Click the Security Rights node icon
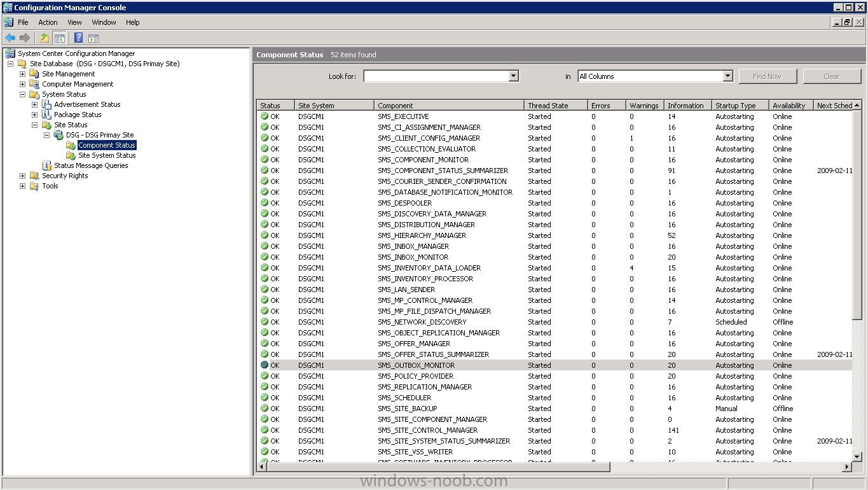The height and width of the screenshot is (490, 868). [x=34, y=176]
